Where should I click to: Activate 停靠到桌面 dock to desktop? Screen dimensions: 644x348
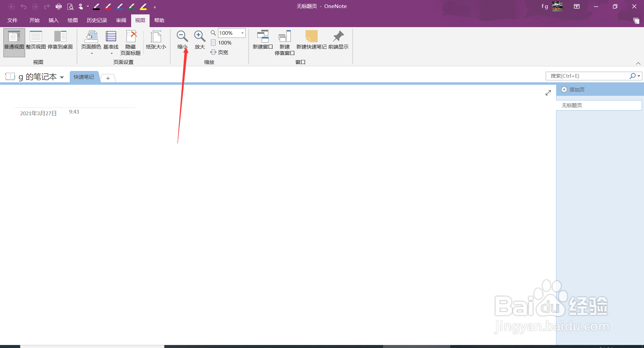coord(60,40)
